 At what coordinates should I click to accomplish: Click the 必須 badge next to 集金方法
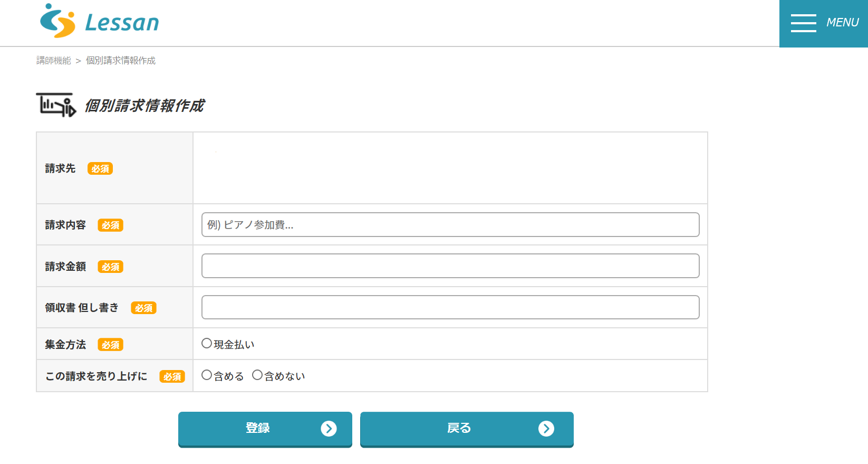(x=110, y=345)
